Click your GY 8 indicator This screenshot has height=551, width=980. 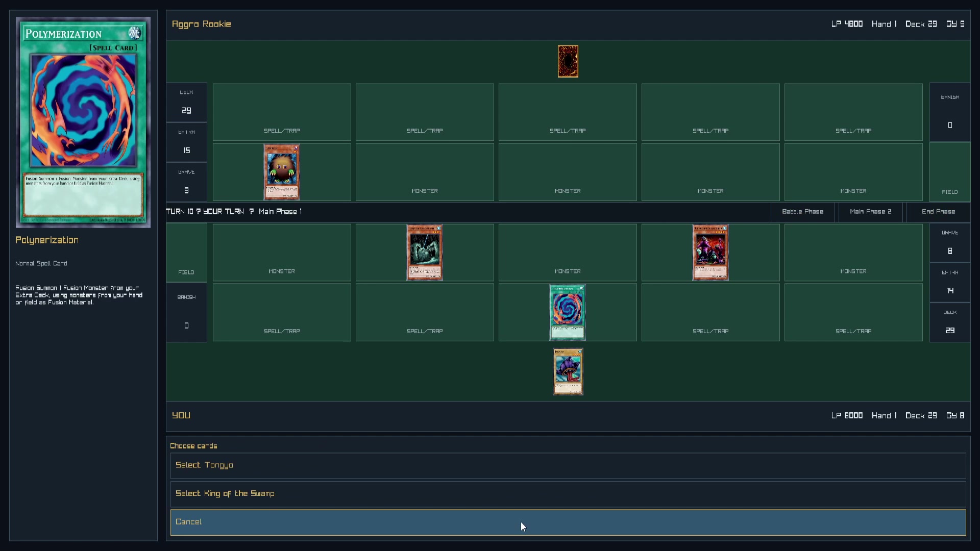tap(955, 415)
